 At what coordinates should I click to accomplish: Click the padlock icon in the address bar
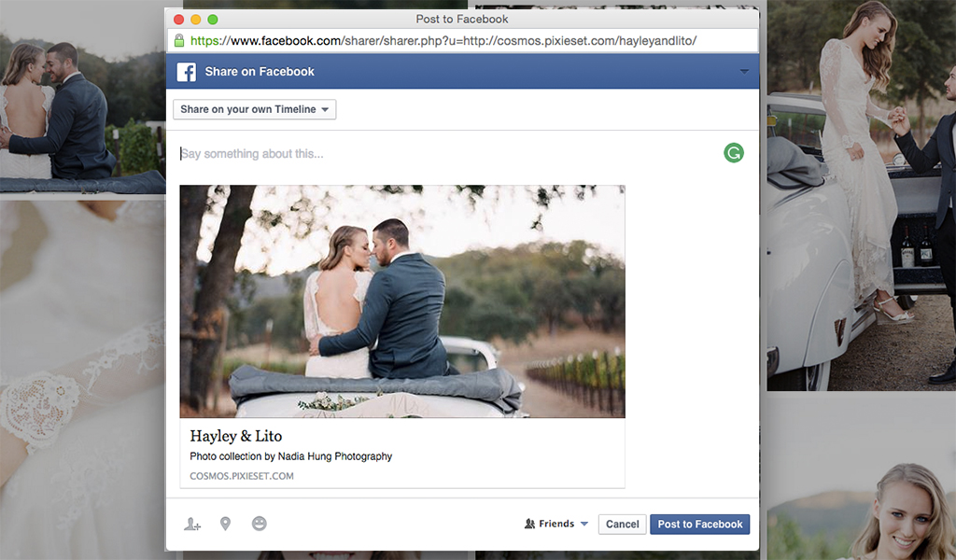tap(178, 39)
